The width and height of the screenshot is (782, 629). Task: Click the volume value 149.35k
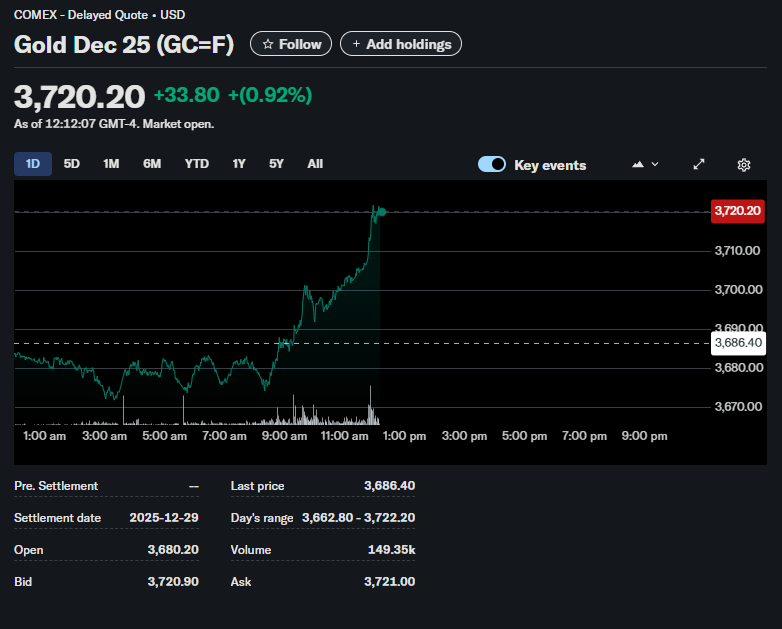tap(391, 550)
